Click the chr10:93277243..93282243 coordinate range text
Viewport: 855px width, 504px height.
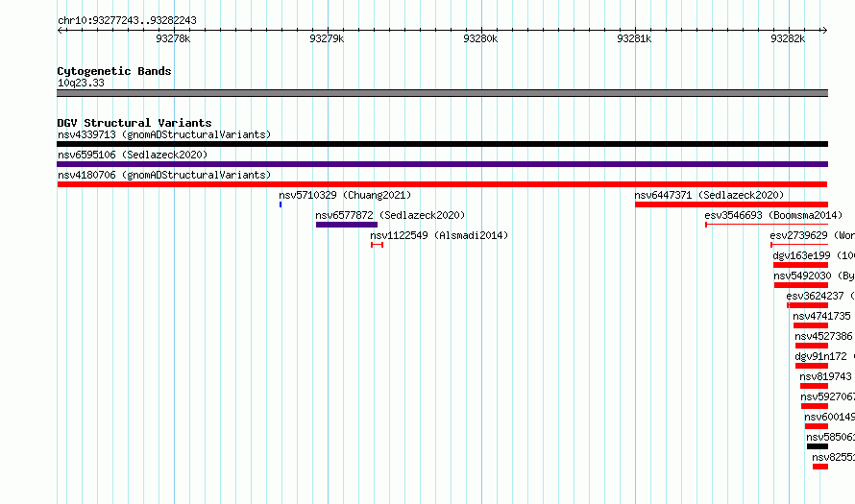pyautogui.click(x=127, y=21)
